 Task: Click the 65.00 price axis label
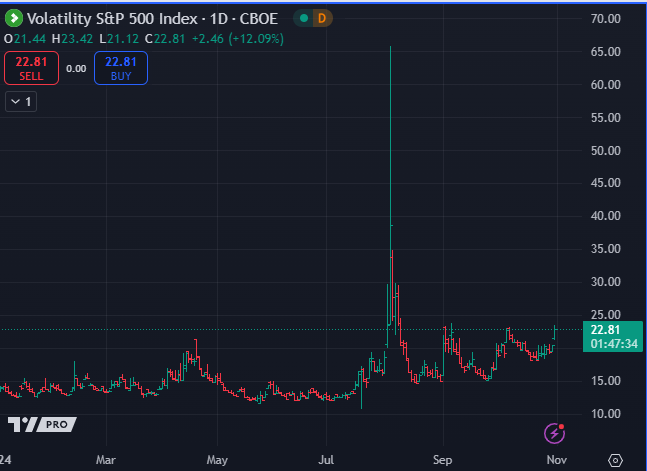(606, 52)
